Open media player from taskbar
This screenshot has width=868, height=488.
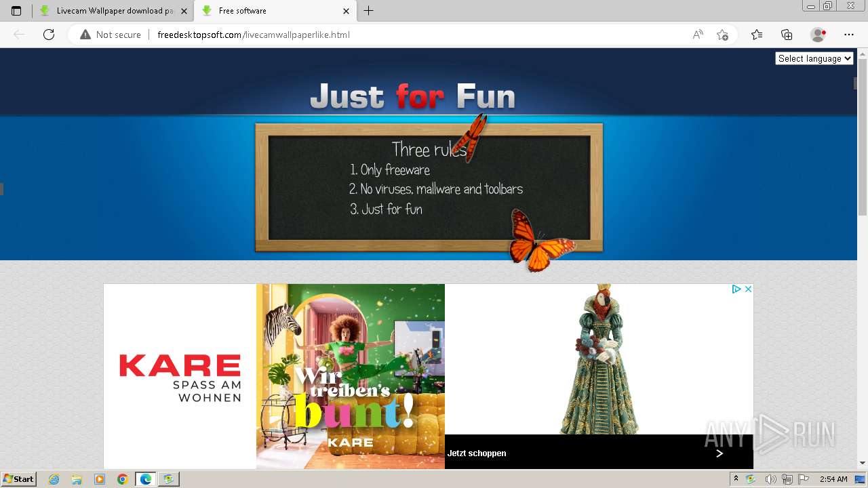100,479
